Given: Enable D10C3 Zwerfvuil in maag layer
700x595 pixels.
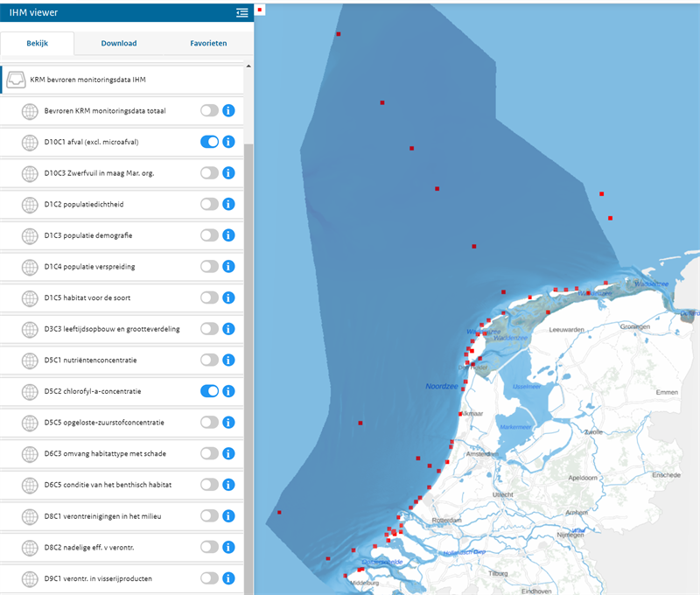Looking at the screenshot, I should click(209, 173).
